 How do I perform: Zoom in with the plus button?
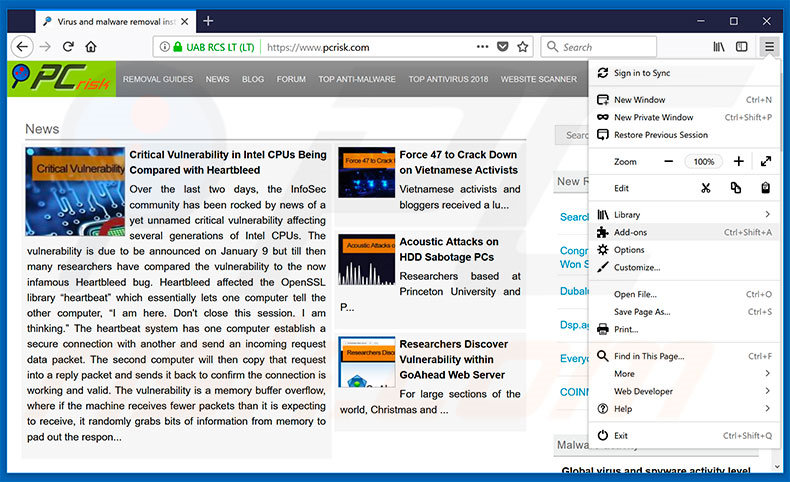pyautogui.click(x=739, y=161)
